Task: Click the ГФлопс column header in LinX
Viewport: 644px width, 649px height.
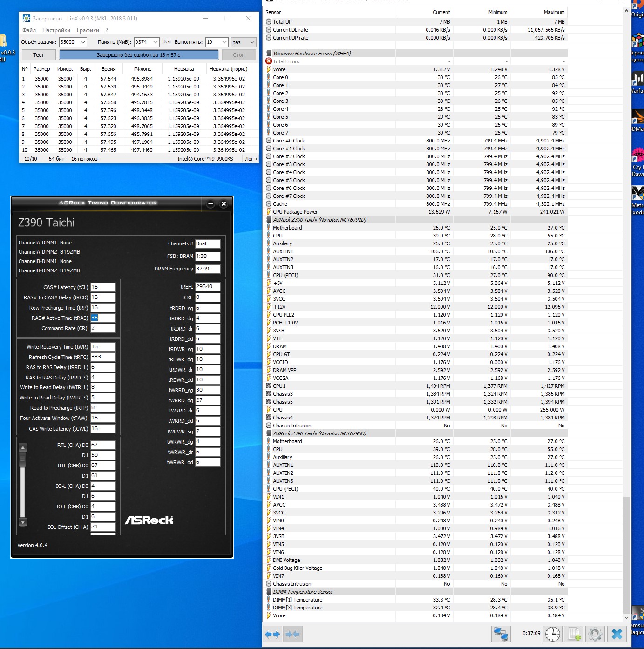Action: 142,69
